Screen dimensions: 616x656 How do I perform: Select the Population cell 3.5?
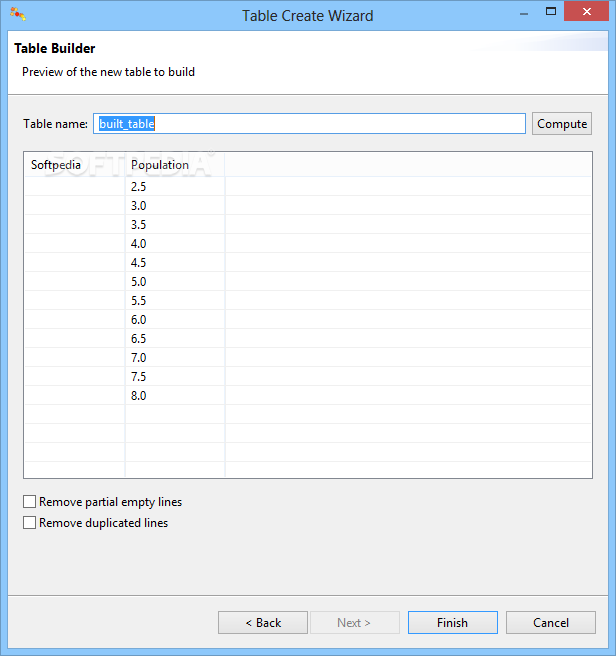(x=175, y=225)
